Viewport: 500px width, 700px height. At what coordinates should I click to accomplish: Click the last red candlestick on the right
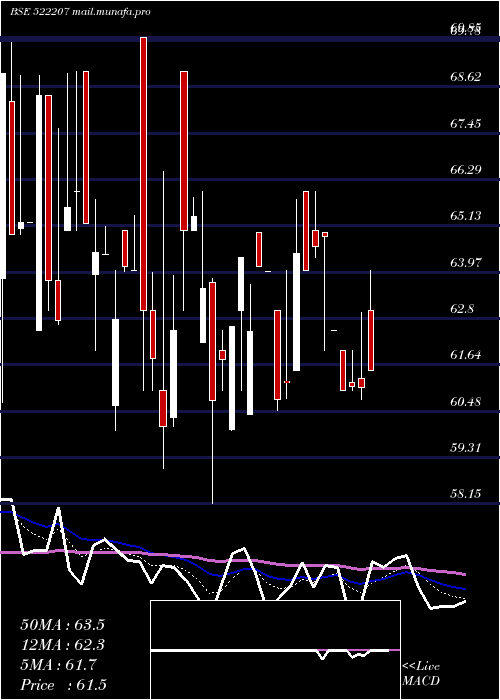[x=371, y=340]
